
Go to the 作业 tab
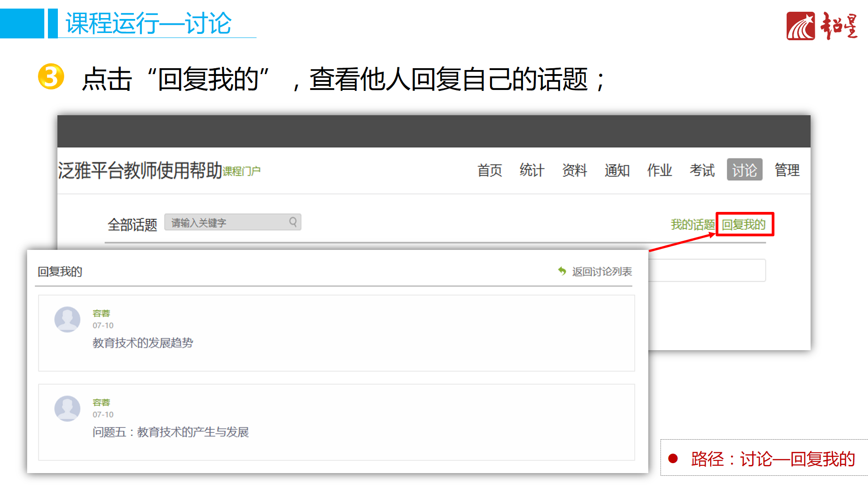(x=659, y=170)
